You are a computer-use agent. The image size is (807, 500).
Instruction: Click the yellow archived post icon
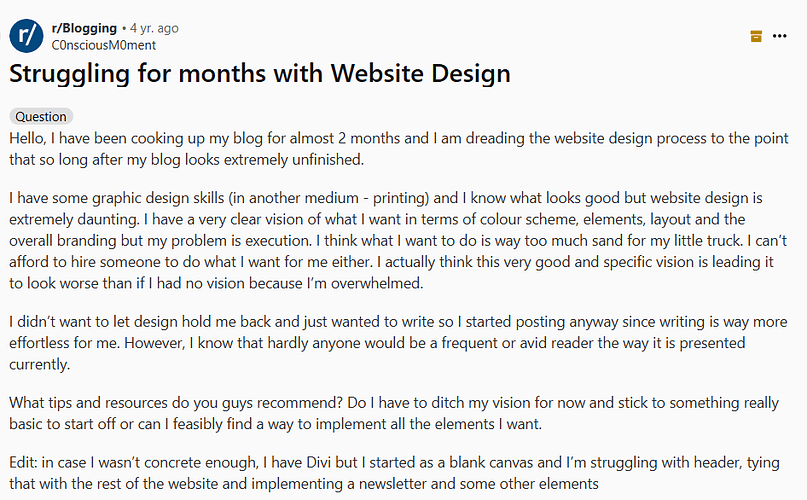click(x=756, y=36)
